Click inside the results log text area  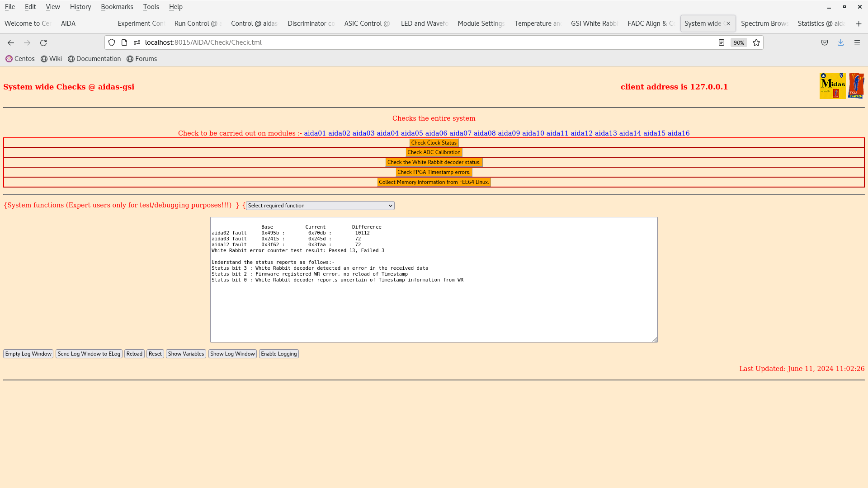pos(434,307)
